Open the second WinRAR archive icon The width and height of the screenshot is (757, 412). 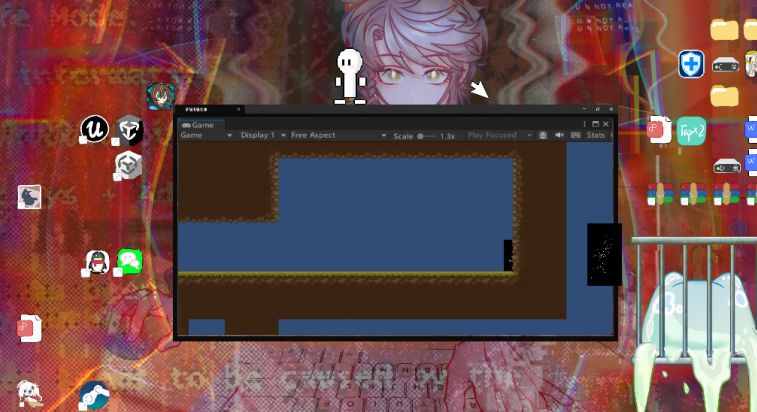click(x=693, y=194)
